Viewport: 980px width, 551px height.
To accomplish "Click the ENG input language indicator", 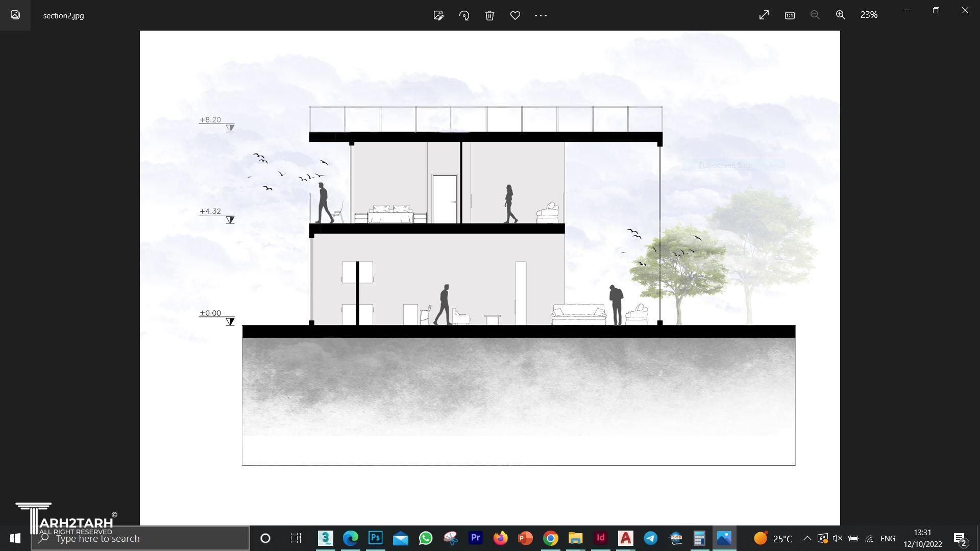I will pyautogui.click(x=887, y=538).
